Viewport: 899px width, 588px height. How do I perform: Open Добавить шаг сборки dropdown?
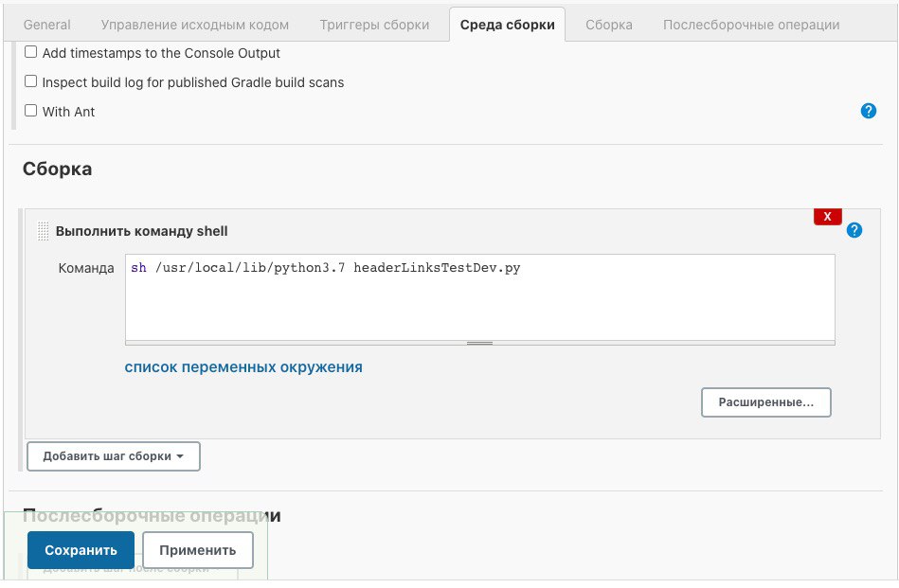tap(113, 456)
